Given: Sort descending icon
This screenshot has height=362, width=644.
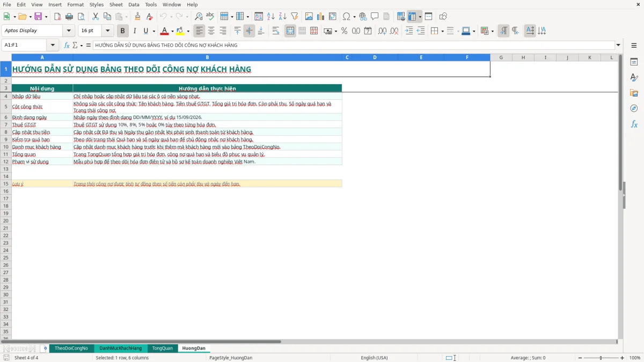Looking at the screenshot, I should [283, 17].
